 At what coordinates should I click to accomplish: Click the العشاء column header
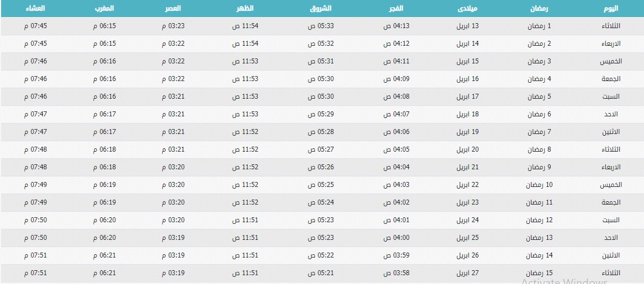click(35, 8)
